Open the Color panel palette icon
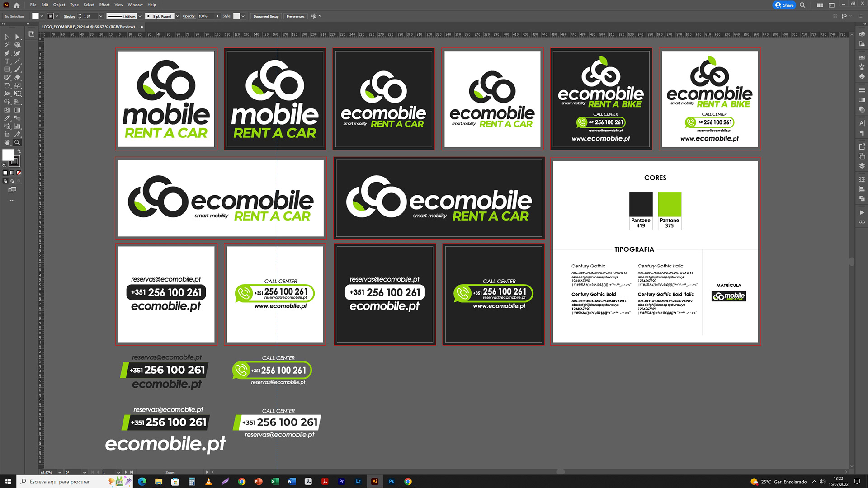 point(862,34)
